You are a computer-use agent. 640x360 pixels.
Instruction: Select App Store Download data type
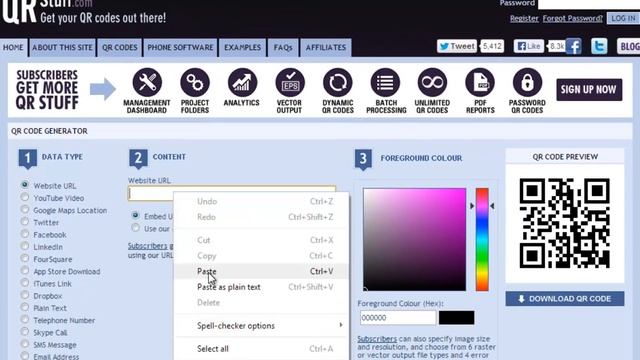25,271
